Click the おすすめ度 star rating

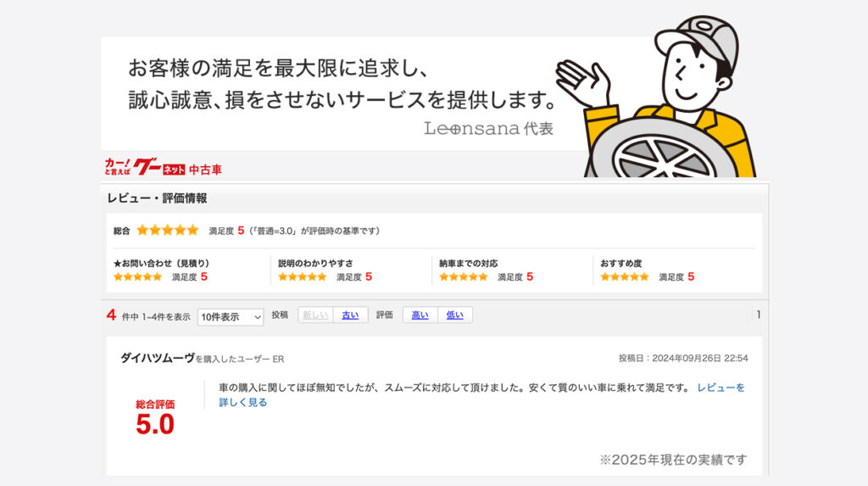tap(625, 277)
